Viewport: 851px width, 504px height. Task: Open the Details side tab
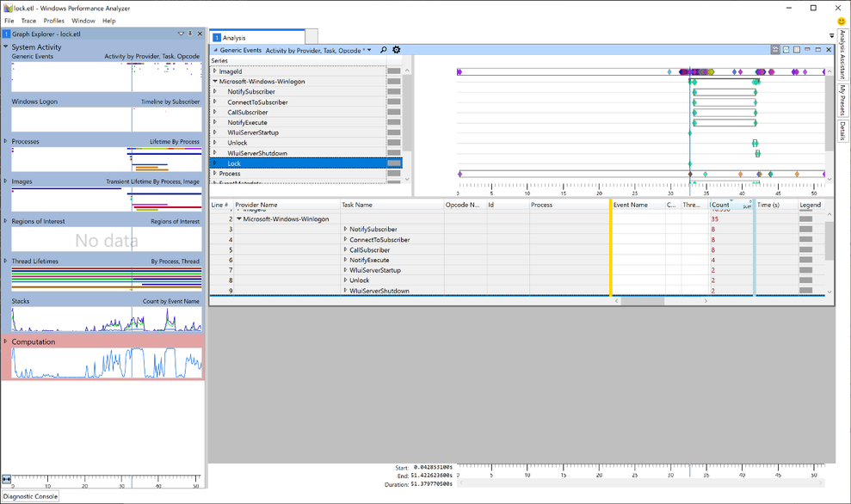click(x=842, y=131)
